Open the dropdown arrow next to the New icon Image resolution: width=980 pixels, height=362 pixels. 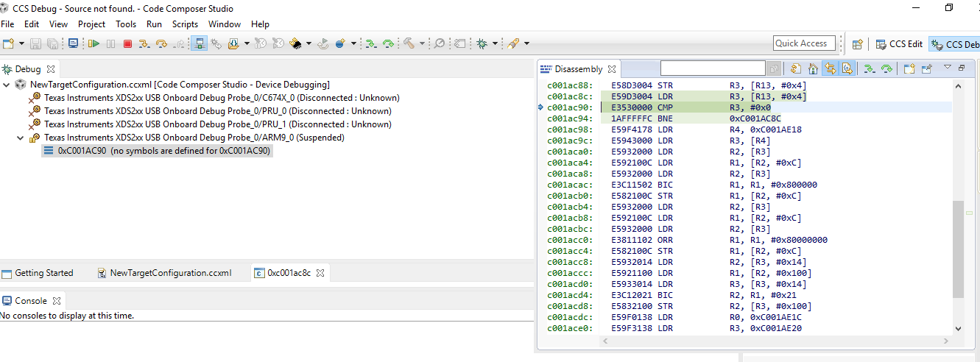21,44
